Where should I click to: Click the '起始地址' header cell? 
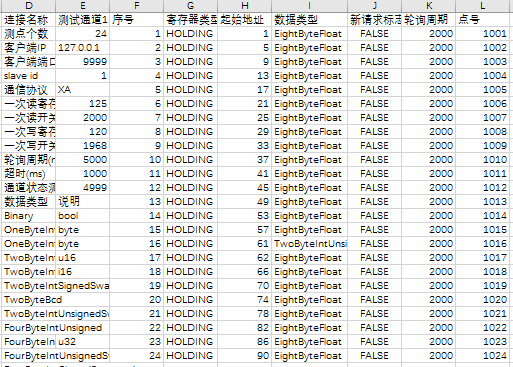click(244, 20)
